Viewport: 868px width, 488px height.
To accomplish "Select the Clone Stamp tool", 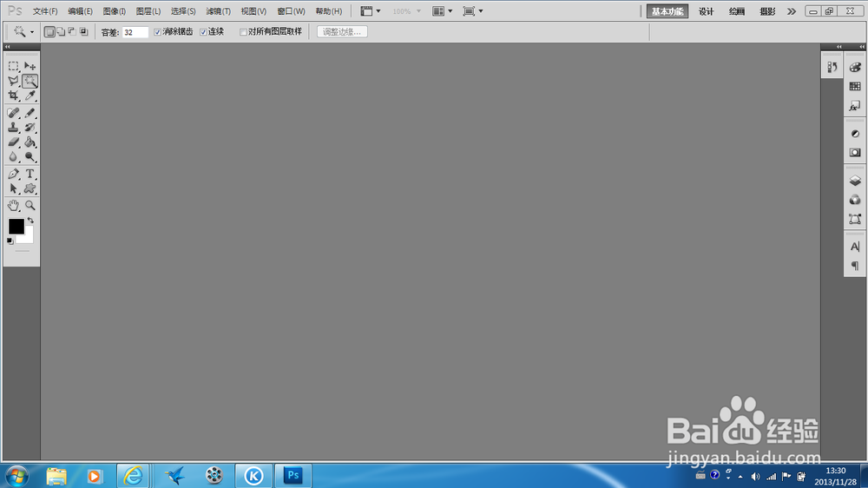I will [x=13, y=128].
